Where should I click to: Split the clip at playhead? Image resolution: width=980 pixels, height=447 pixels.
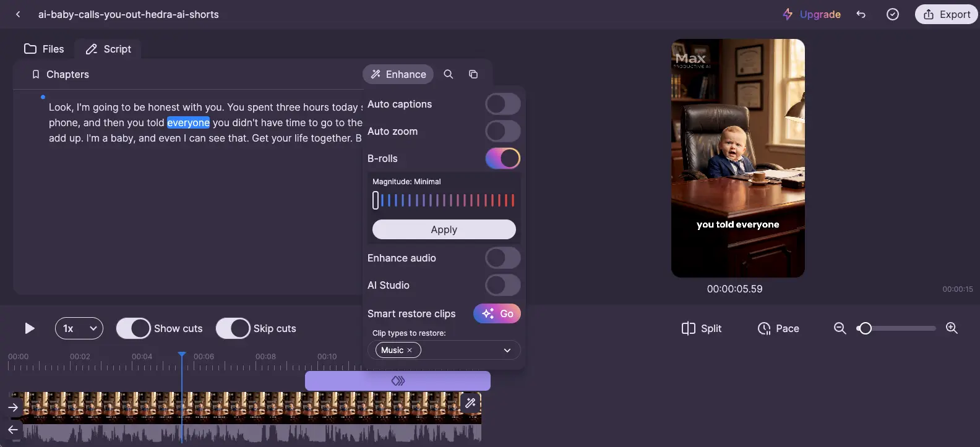pyautogui.click(x=701, y=328)
